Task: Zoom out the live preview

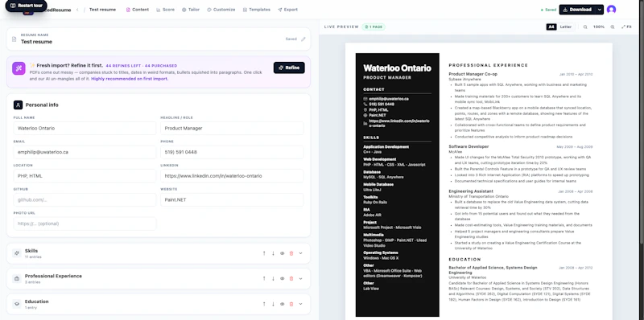Action: pyautogui.click(x=585, y=27)
